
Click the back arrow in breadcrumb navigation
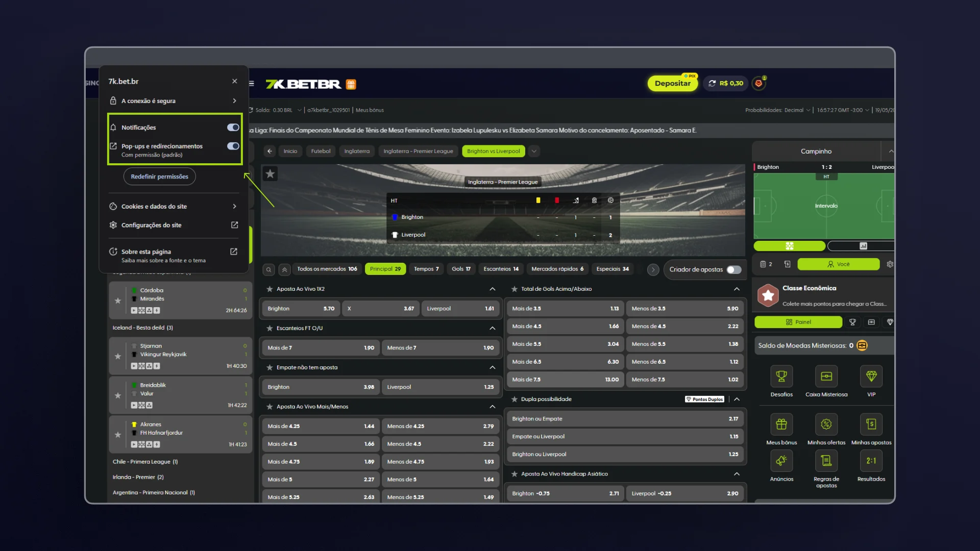(270, 151)
